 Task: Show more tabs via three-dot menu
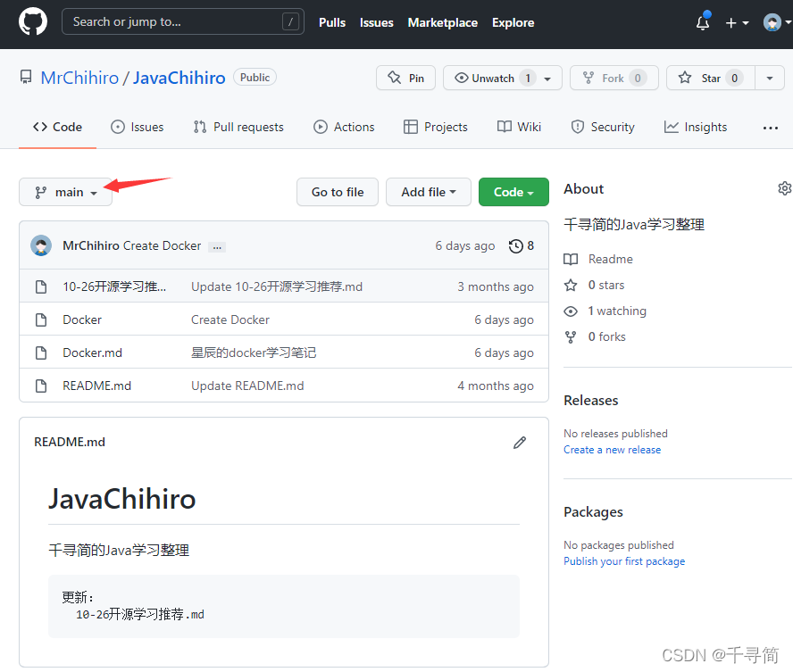click(x=771, y=128)
